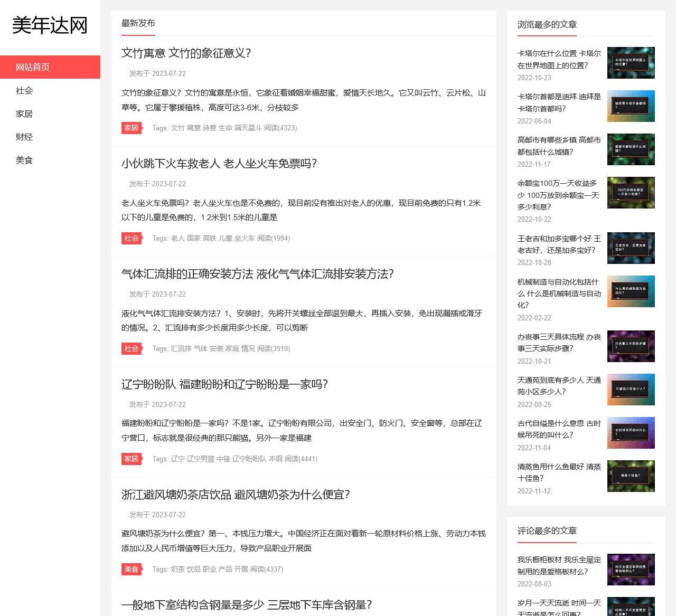676x616 pixels.
Task: Open the 社会 category in the sidebar
Action: point(24,90)
